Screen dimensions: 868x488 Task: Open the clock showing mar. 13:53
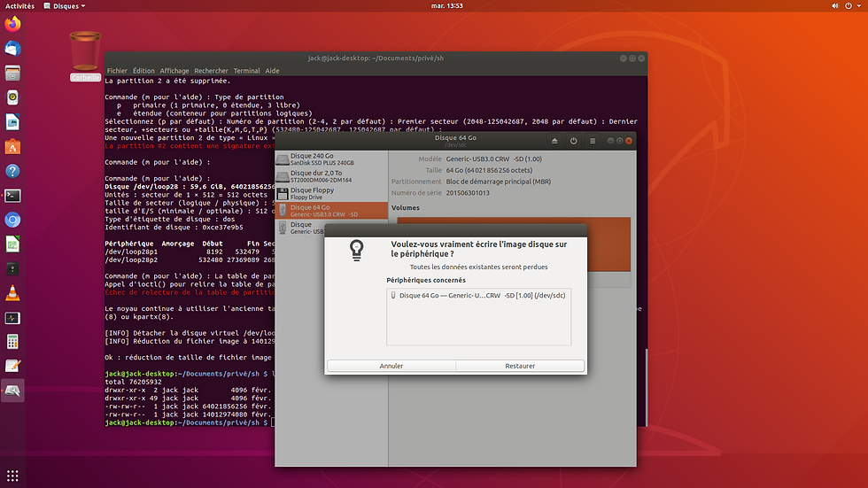[446, 6]
